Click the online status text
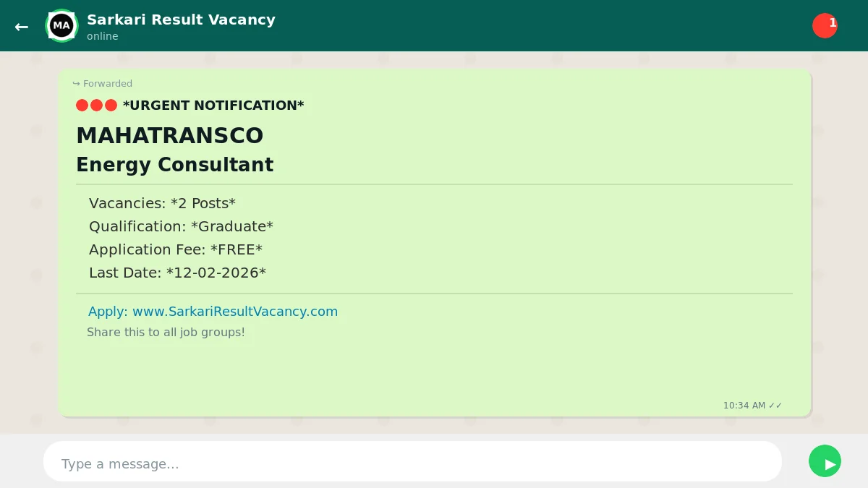 pos(103,36)
